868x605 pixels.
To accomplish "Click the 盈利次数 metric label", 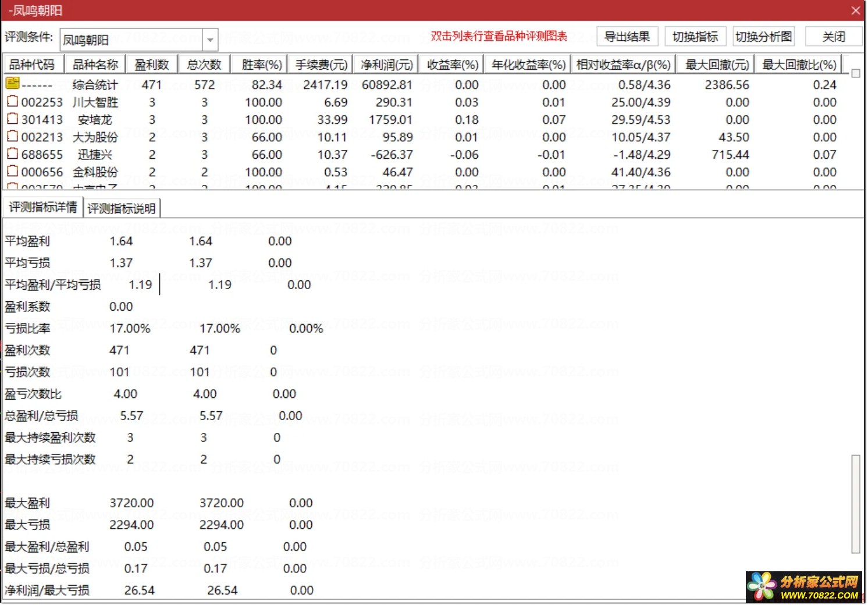I will click(x=27, y=350).
